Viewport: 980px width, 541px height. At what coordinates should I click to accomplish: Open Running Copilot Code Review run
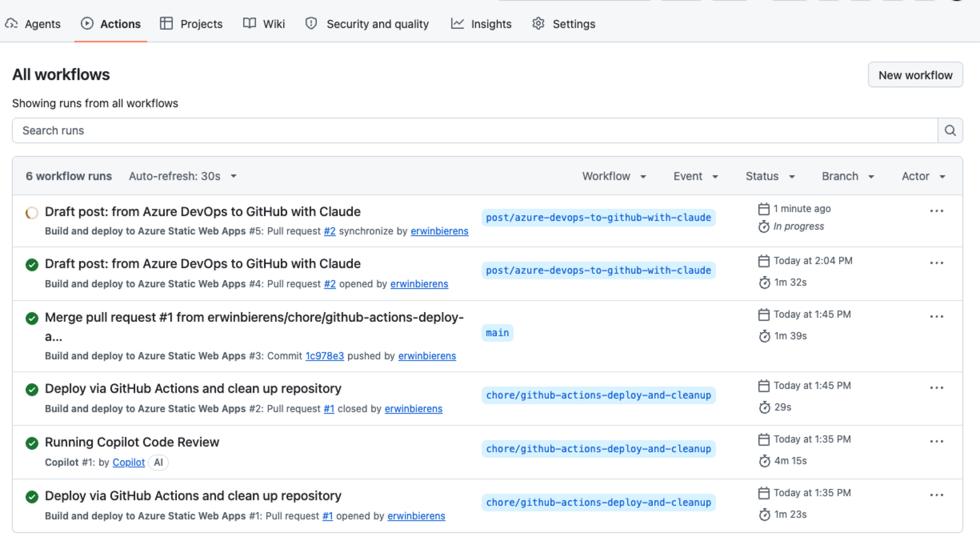pyautogui.click(x=132, y=442)
